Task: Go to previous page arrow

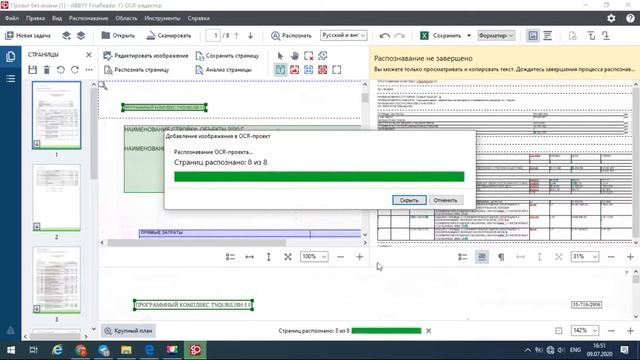Action: [x=236, y=36]
